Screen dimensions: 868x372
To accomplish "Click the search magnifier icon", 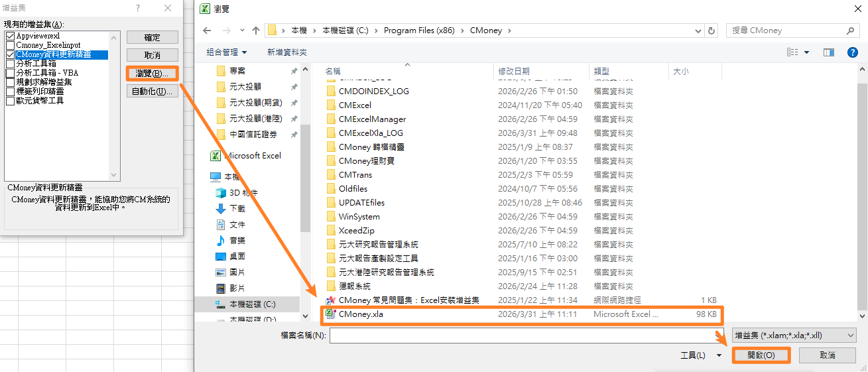I will click(851, 31).
